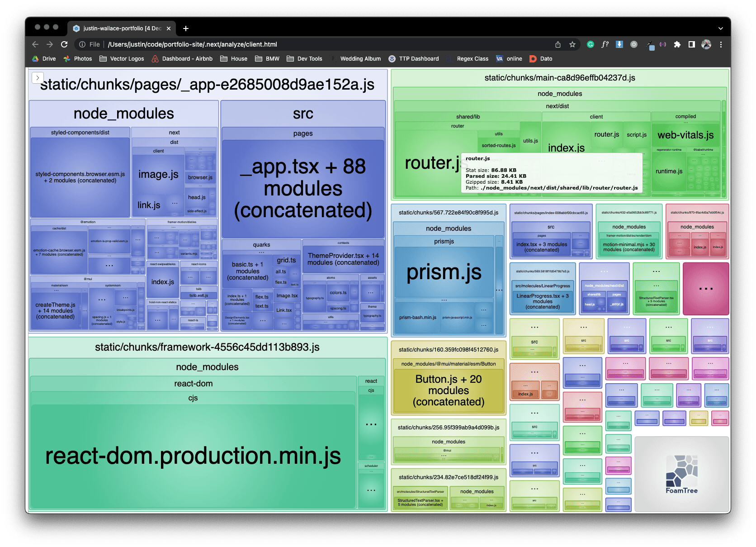The width and height of the screenshot is (756, 547).
Task: Click the Dashboard - Airbnb bookmark icon
Action: pos(155,58)
